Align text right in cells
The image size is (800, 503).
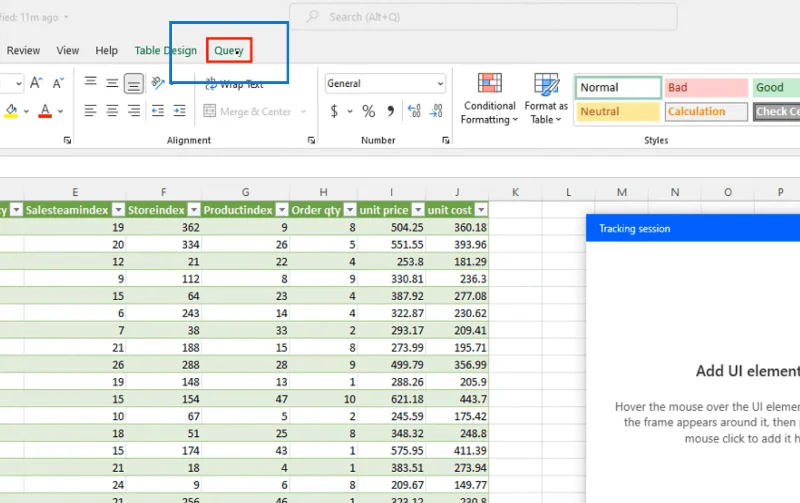[134, 111]
